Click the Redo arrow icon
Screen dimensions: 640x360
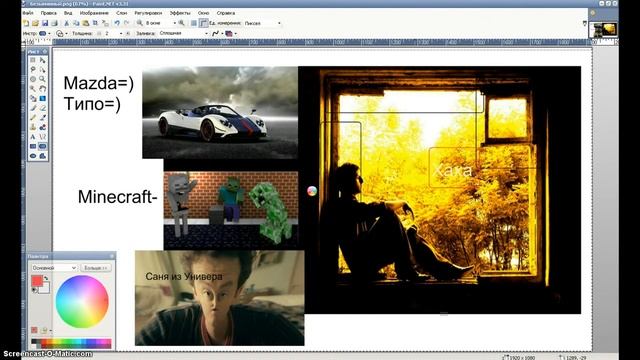(127, 23)
